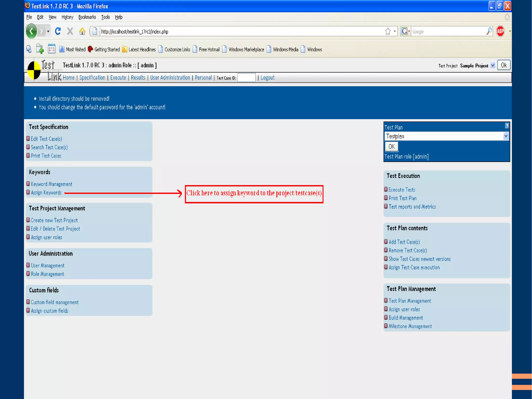This screenshot has height=399, width=532.
Task: Open Edit / Delete Test Project link
Action: point(55,229)
